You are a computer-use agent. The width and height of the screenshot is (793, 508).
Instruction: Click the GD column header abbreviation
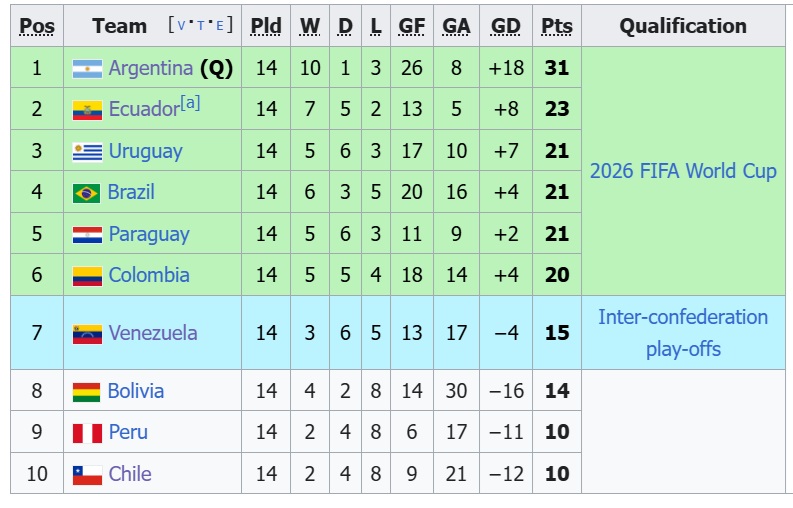coord(505,26)
